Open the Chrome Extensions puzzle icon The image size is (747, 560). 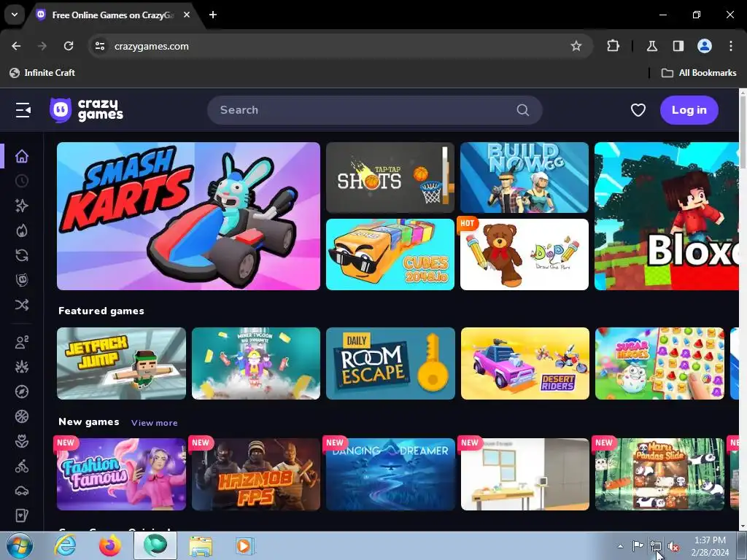pyautogui.click(x=613, y=46)
